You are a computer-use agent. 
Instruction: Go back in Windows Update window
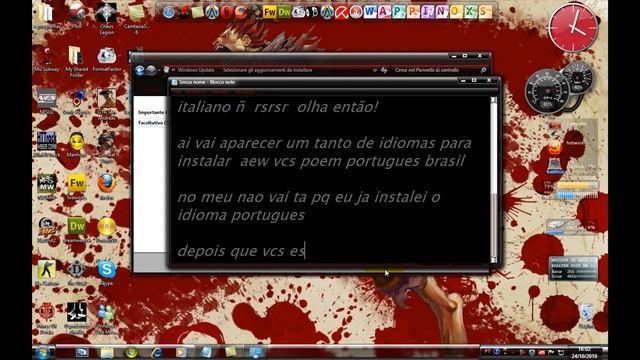tap(140, 70)
